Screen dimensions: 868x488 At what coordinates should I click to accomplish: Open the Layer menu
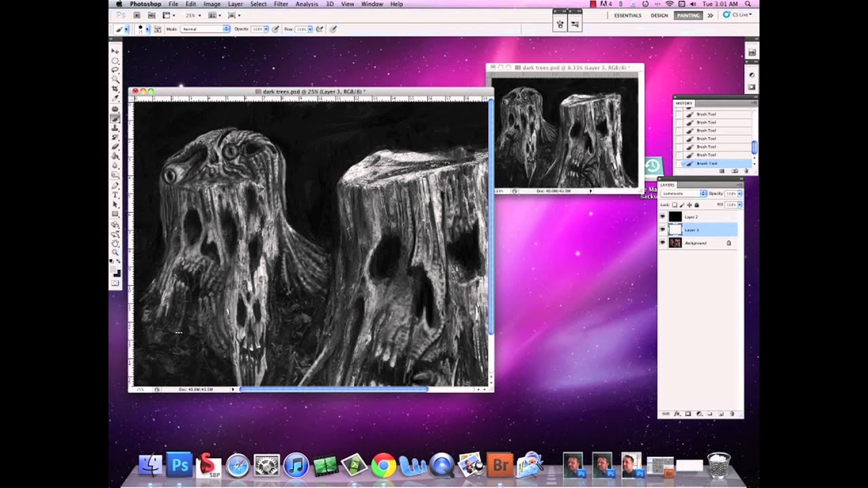235,4
